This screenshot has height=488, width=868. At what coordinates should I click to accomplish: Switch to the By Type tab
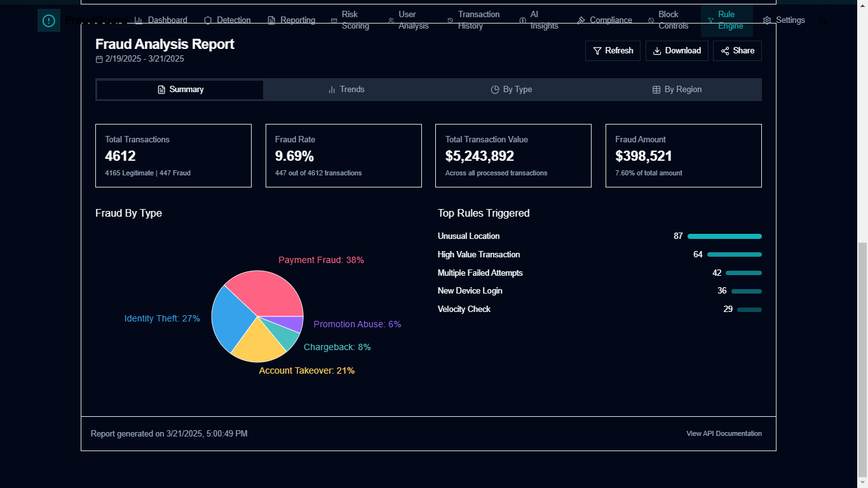point(512,90)
